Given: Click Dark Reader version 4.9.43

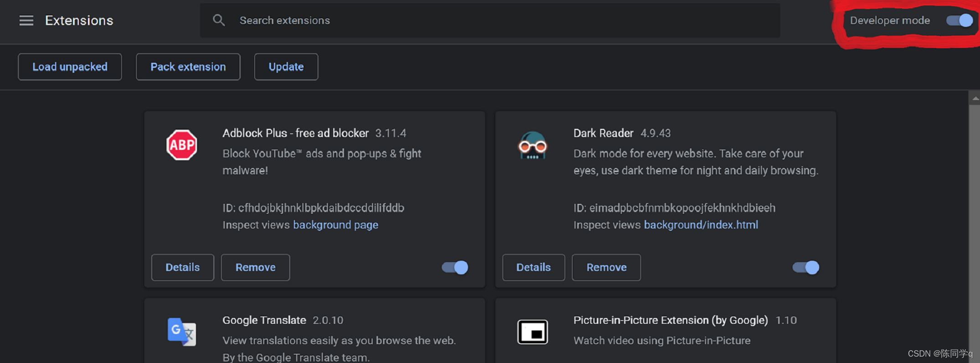Looking at the screenshot, I should 655,133.
